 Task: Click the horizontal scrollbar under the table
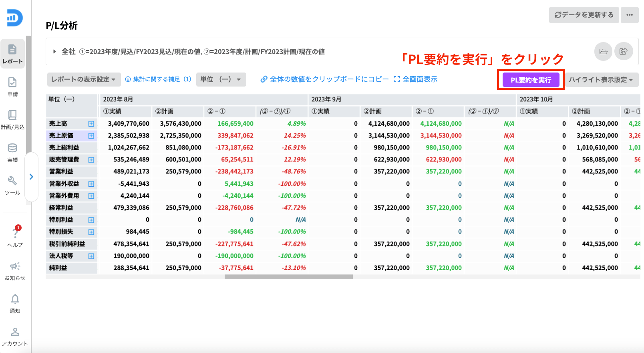(288, 277)
